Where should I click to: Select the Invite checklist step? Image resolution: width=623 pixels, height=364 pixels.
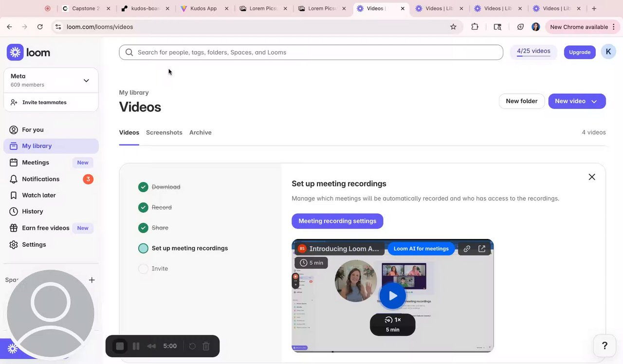(x=153, y=269)
